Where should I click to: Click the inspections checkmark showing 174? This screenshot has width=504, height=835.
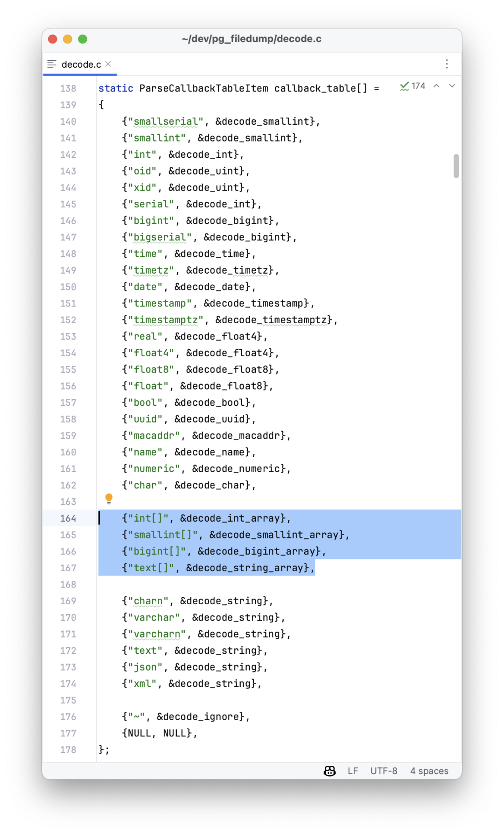pyautogui.click(x=413, y=86)
